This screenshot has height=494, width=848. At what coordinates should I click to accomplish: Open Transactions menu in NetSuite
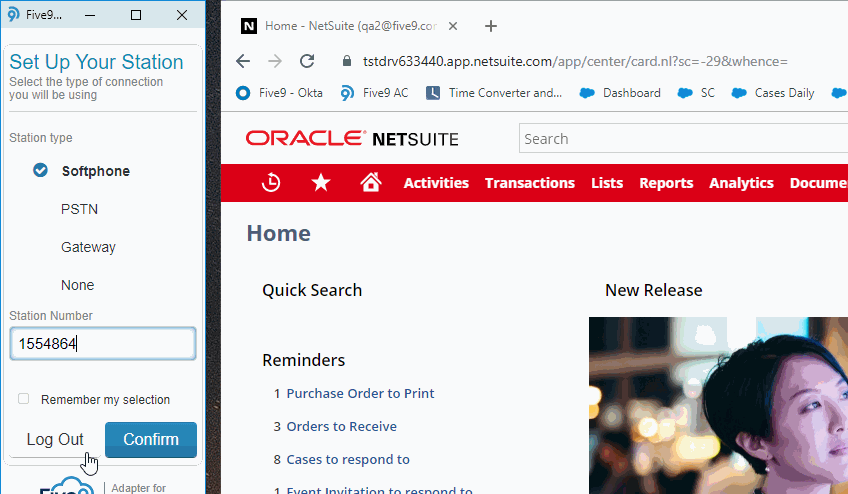click(x=529, y=183)
